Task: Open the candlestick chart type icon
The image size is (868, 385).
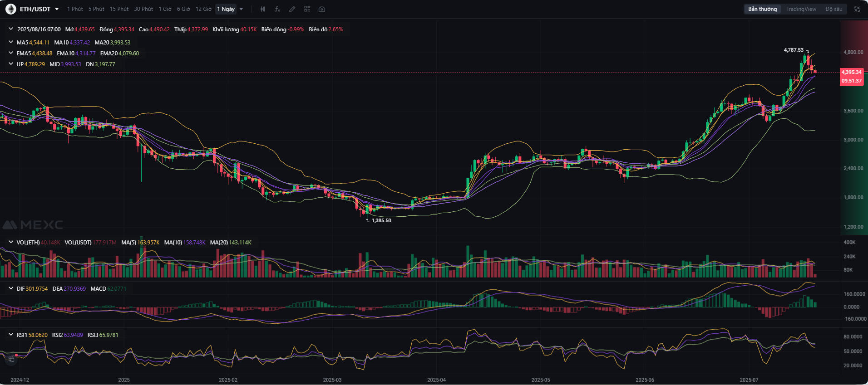Action: coord(263,9)
